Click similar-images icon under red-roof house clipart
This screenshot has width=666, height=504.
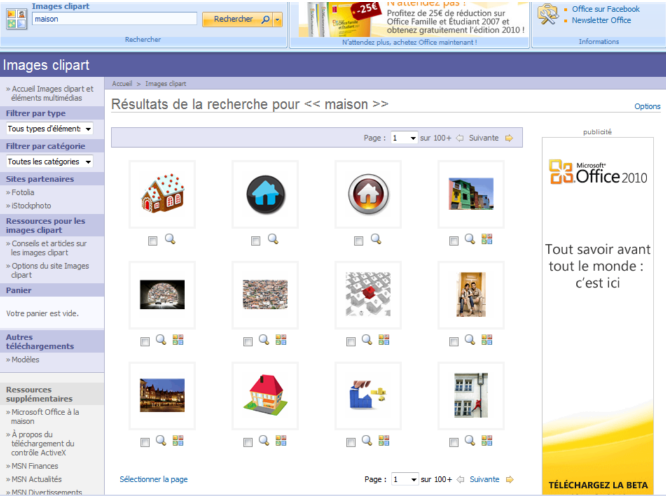[x=281, y=441]
